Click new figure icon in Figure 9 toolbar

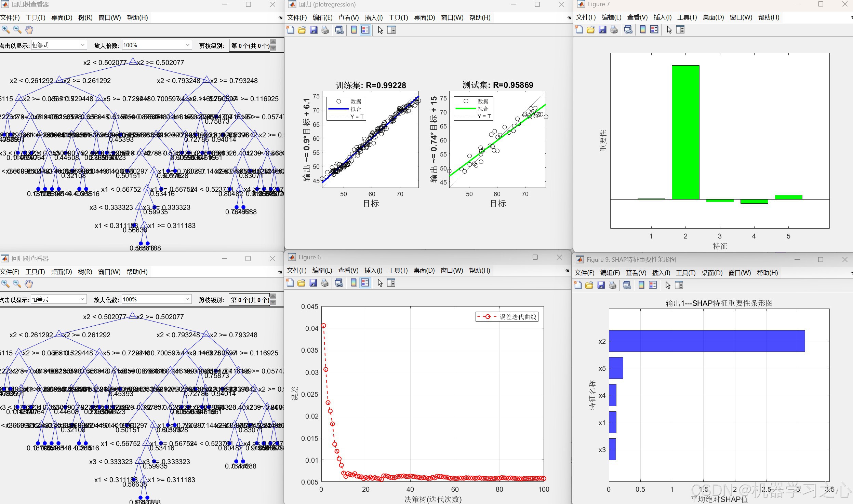pos(578,285)
